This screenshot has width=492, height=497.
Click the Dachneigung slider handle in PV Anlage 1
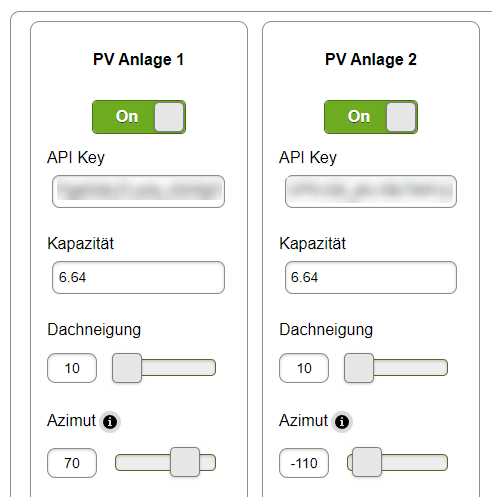tap(127, 368)
